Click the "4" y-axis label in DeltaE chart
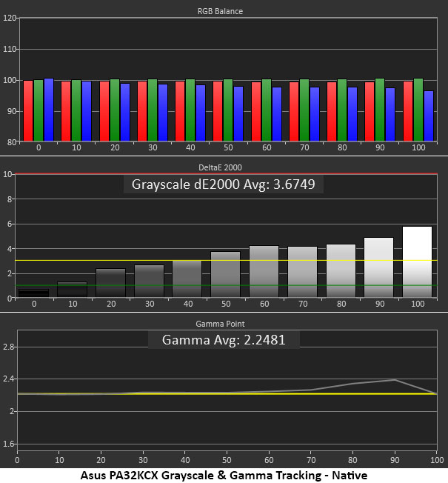Screen dimensions: 448x483 pyautogui.click(x=9, y=249)
